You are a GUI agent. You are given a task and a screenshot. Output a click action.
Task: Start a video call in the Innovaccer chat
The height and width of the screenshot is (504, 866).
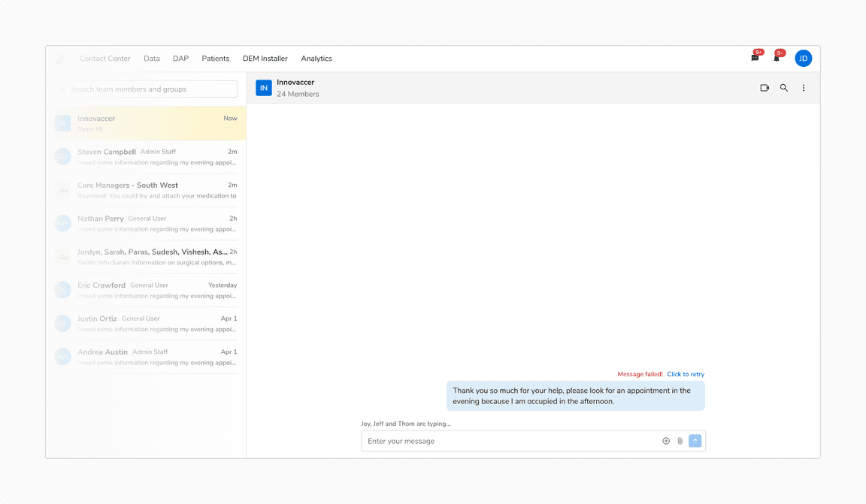point(765,88)
